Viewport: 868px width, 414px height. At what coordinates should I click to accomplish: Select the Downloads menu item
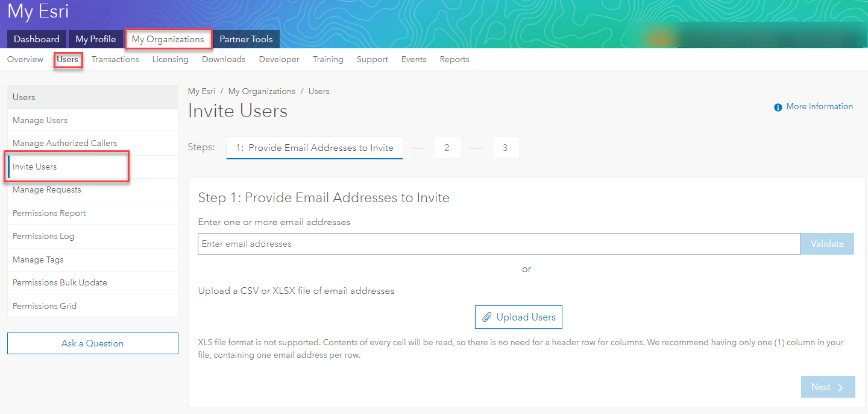click(224, 59)
